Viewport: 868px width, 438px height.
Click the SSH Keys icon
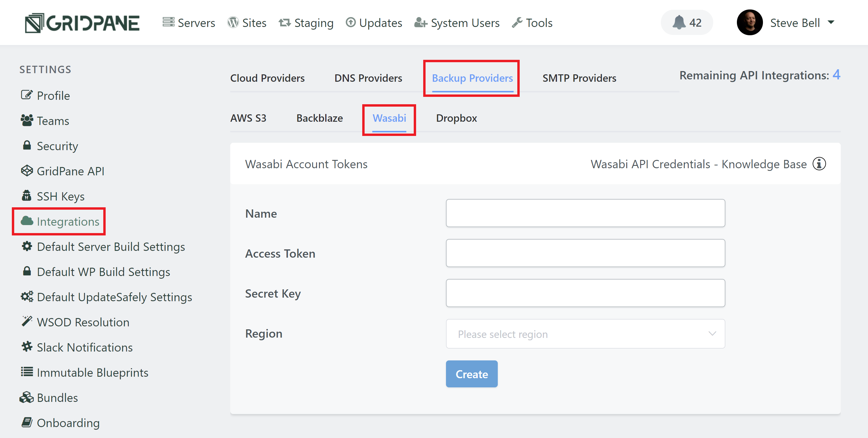pos(27,195)
